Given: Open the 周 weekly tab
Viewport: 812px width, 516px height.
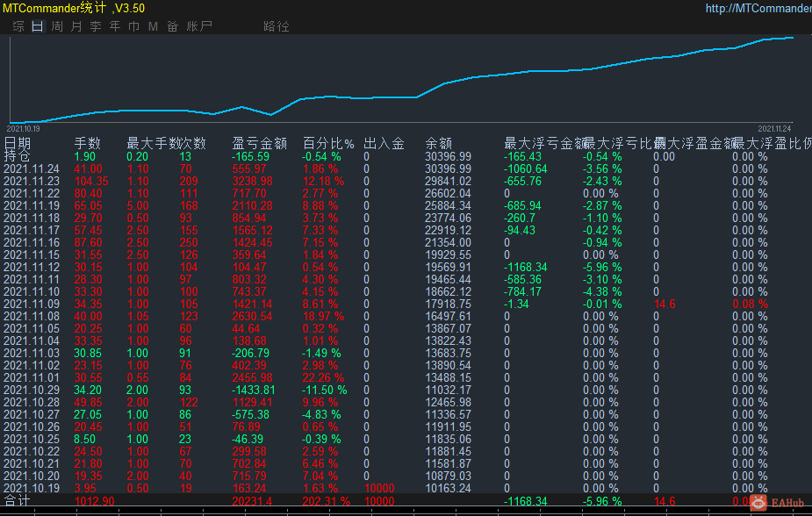Looking at the screenshot, I should pyautogui.click(x=57, y=26).
